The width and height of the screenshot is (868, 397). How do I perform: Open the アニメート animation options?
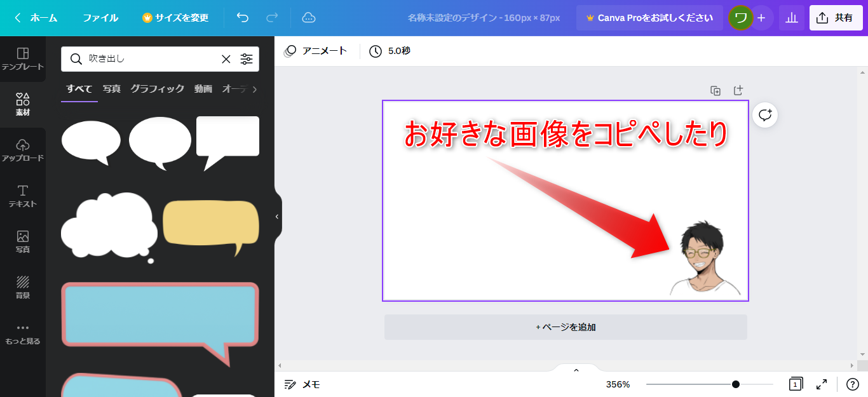(316, 51)
